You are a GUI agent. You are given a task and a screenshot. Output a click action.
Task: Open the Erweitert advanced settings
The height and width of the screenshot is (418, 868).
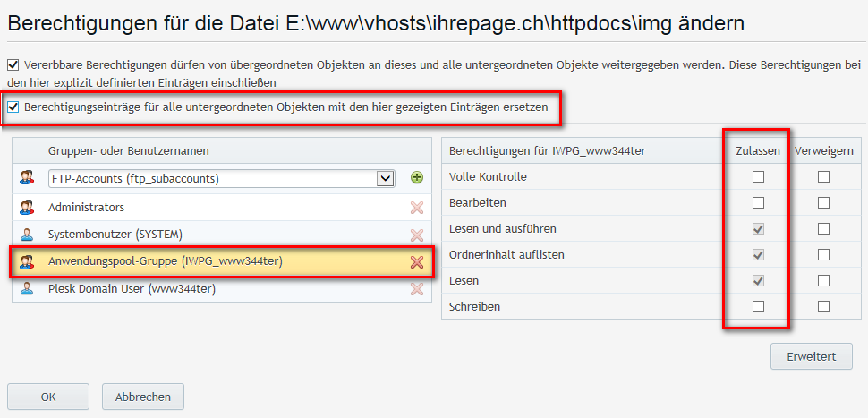click(x=811, y=356)
